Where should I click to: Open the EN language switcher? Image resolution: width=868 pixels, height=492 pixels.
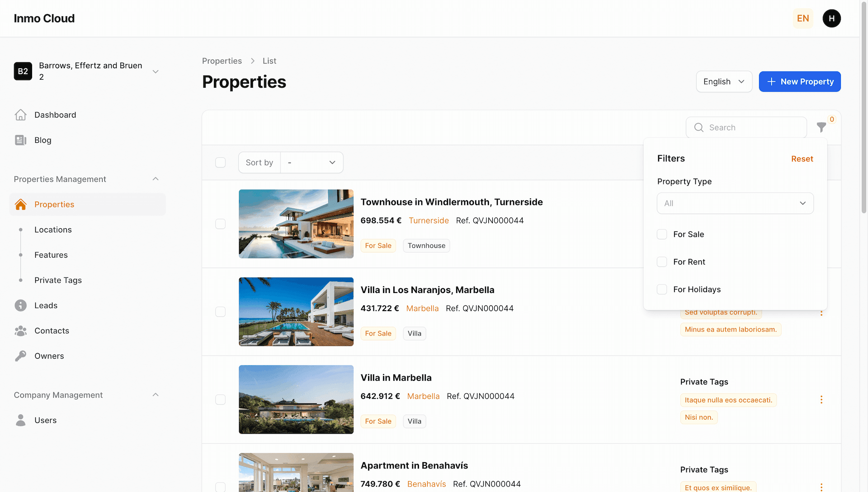(x=803, y=19)
